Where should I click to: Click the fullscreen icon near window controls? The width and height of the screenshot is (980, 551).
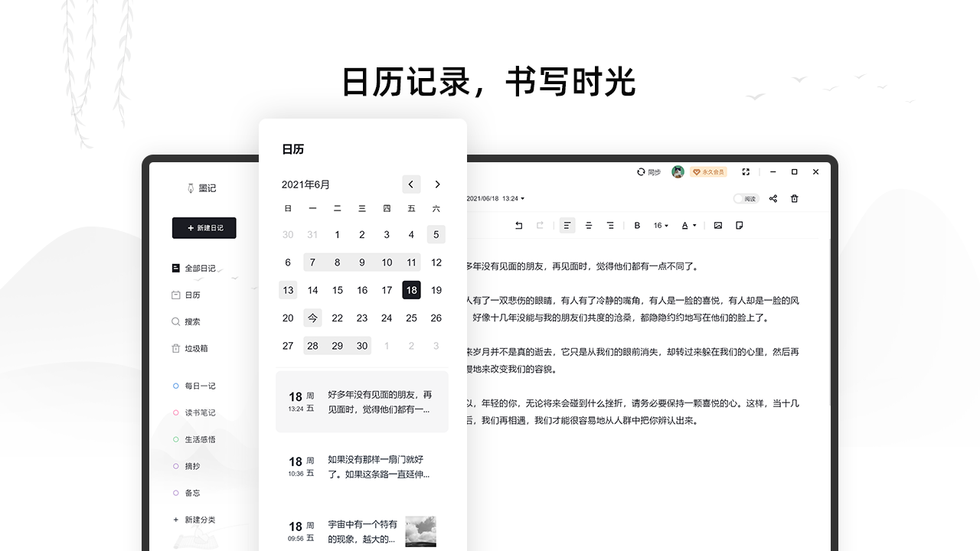pos(746,172)
